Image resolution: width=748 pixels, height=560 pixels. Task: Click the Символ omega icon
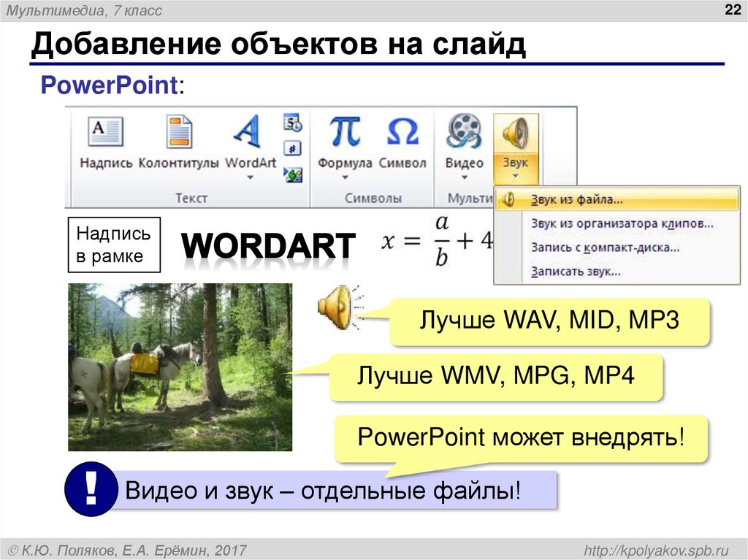pyautogui.click(x=402, y=131)
